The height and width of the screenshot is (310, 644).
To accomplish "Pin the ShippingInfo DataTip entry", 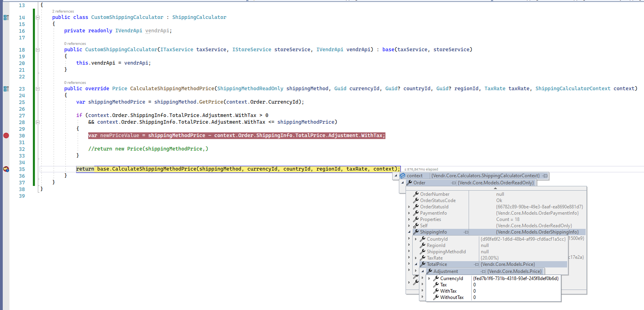I will pyautogui.click(x=466, y=232).
